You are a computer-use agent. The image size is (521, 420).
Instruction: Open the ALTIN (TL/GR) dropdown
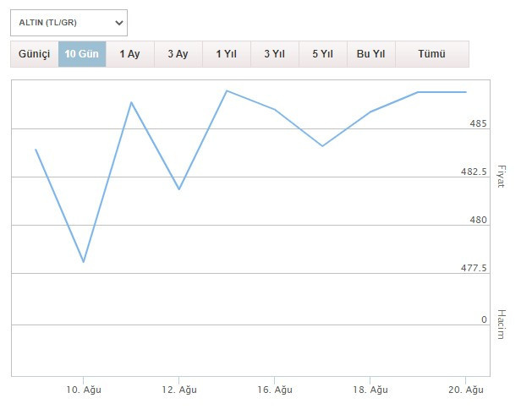[69, 23]
